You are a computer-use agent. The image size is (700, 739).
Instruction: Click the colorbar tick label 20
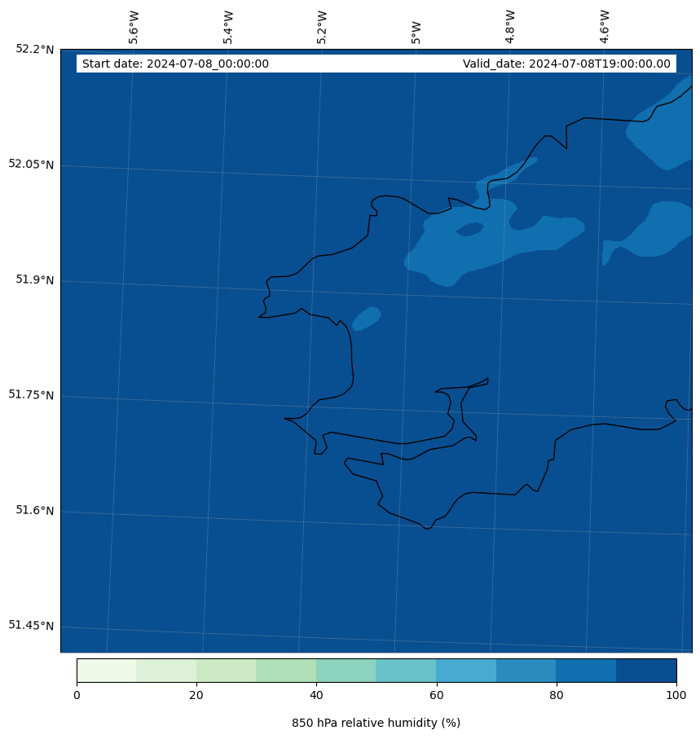click(196, 695)
